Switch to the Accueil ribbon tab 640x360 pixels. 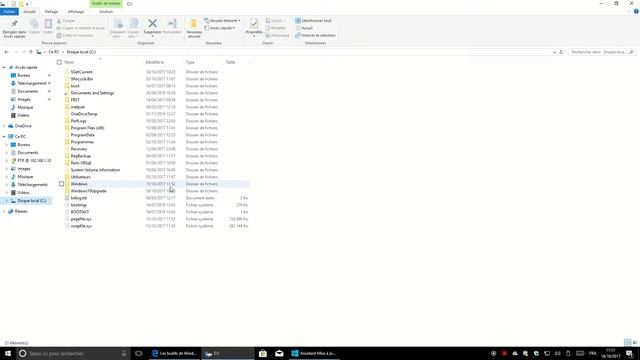[29, 12]
